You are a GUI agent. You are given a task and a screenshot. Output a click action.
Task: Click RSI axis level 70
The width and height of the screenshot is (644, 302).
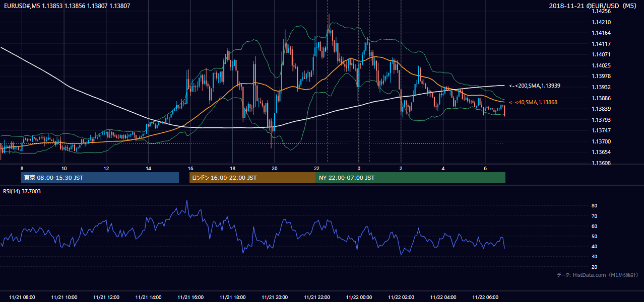point(594,216)
